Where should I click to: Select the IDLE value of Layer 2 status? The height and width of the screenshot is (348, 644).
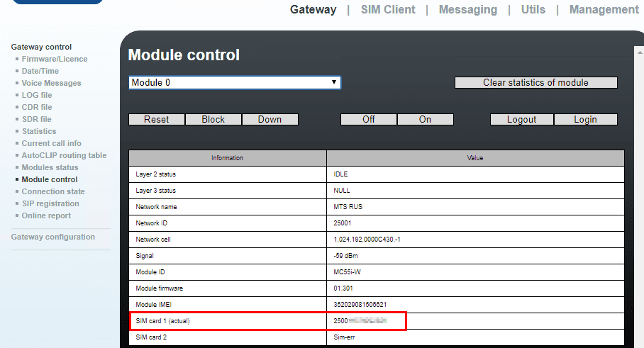point(340,174)
